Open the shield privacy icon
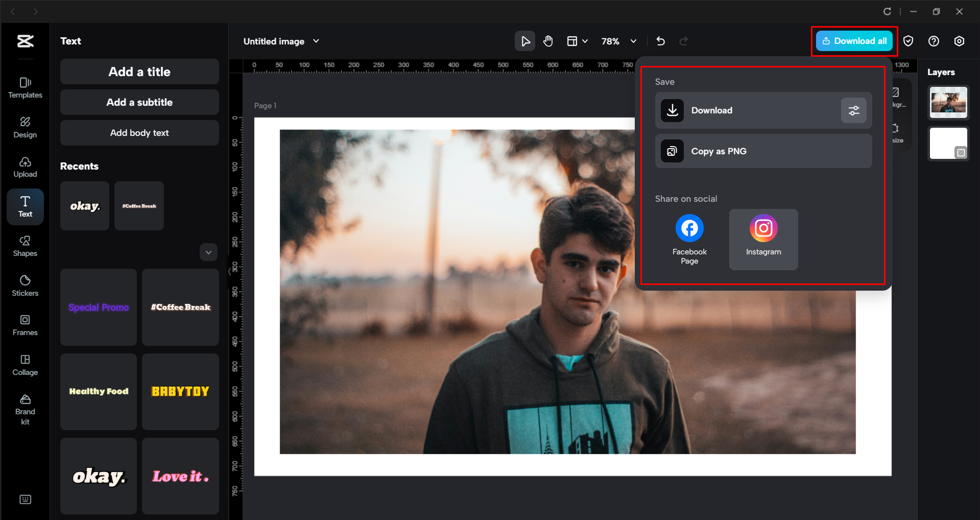The width and height of the screenshot is (980, 520). pyautogui.click(x=908, y=41)
